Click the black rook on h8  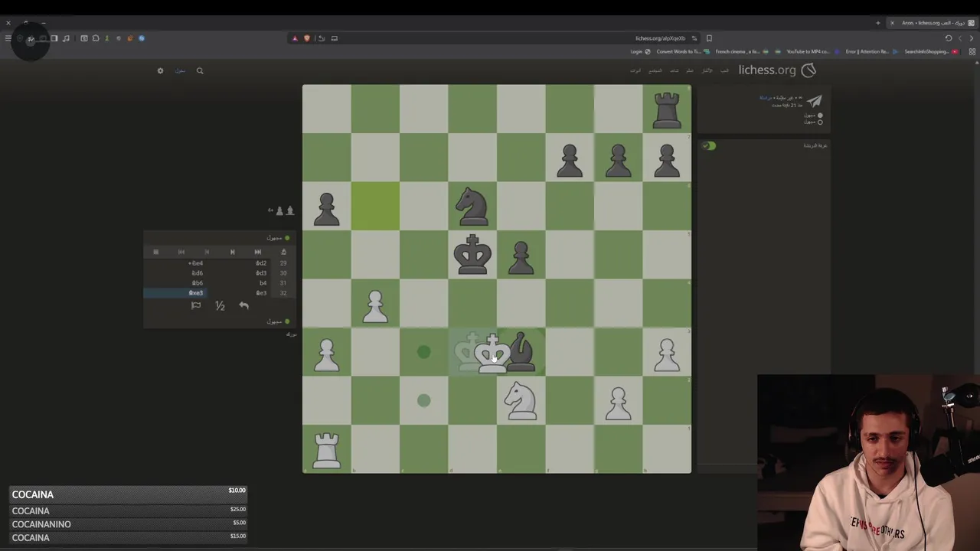click(666, 109)
